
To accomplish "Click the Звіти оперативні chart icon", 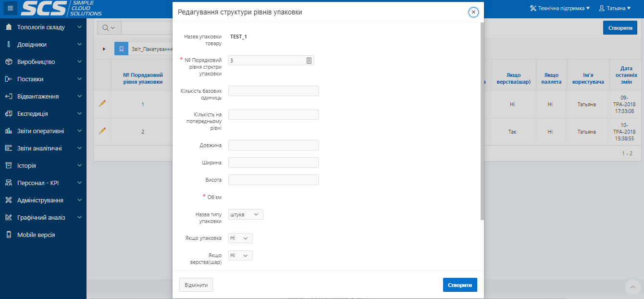I will 9,131.
